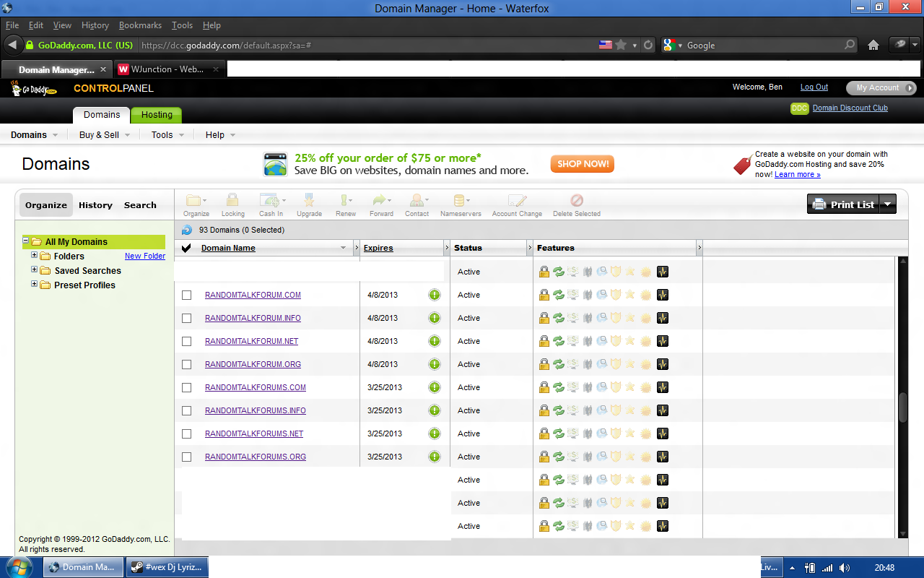Expand the Preset Profiles tree node
The height and width of the screenshot is (578, 924).
point(34,284)
